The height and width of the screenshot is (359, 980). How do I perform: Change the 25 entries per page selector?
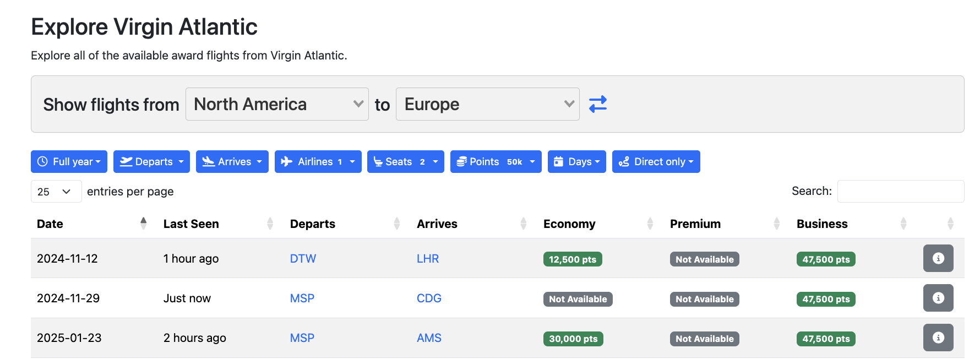tap(56, 191)
